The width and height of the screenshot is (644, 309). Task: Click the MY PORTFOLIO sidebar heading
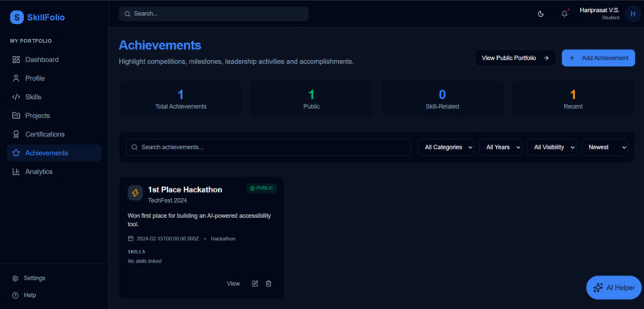31,41
